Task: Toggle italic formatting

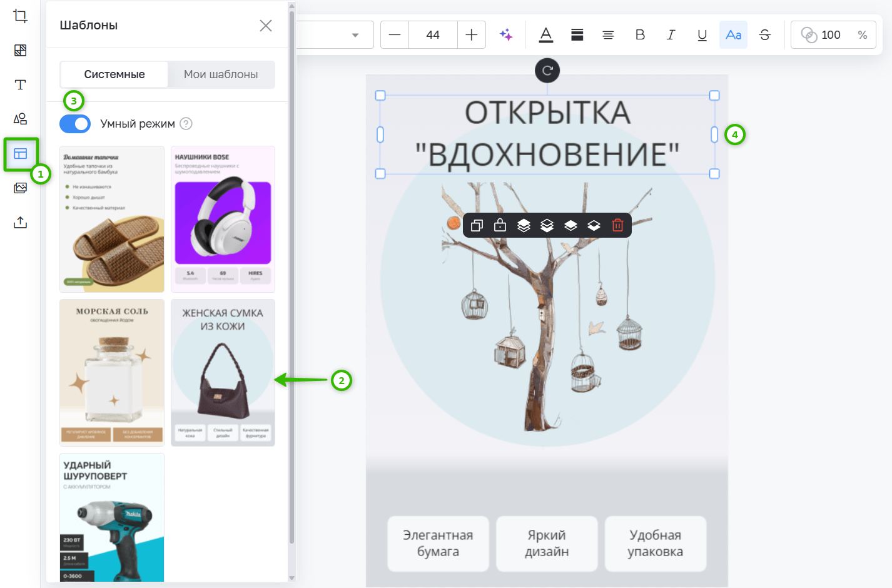Action: (x=671, y=35)
